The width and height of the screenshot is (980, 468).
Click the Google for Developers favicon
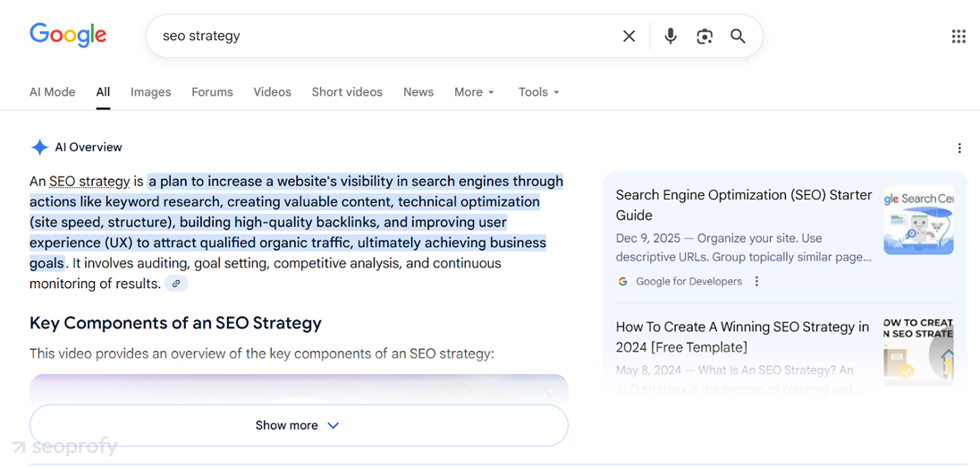(622, 282)
